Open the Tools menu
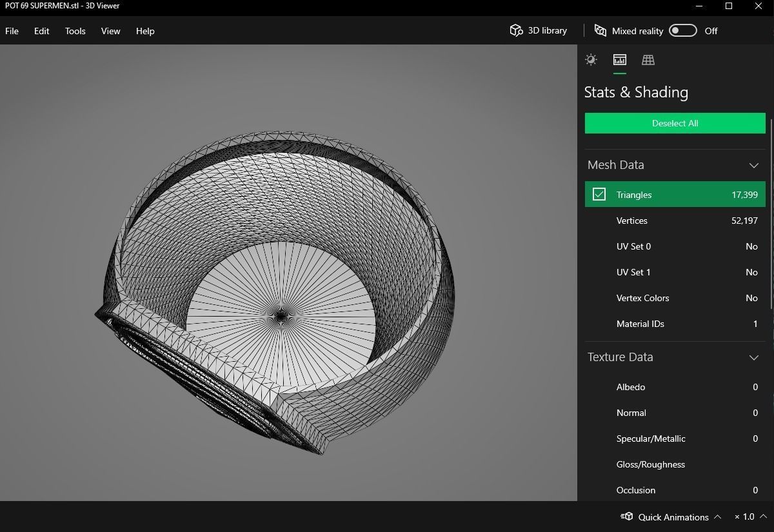The image size is (774, 532). coord(75,31)
